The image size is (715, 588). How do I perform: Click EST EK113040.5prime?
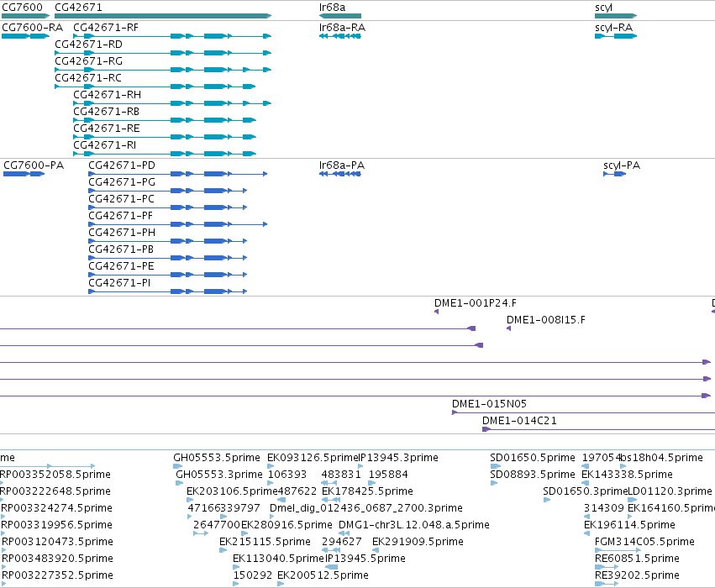(278, 559)
